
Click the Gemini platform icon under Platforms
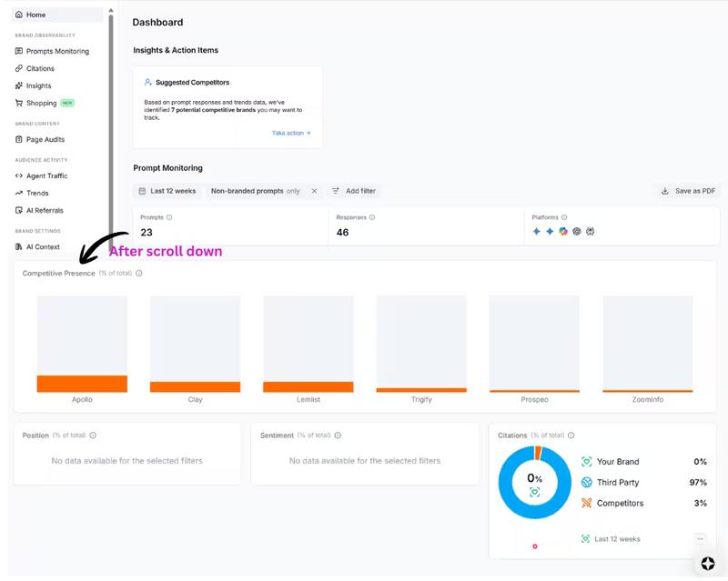537,231
